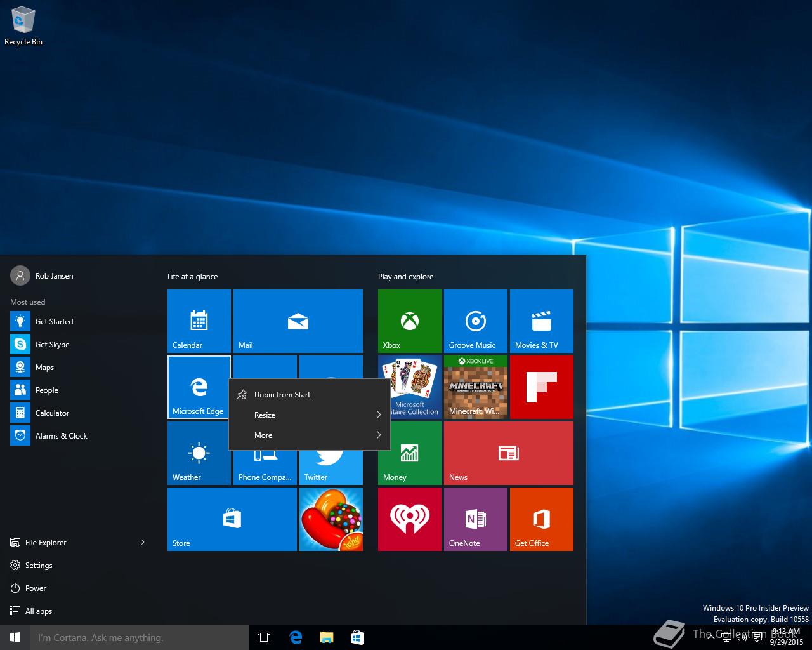
Task: Select the Recycle Bin desktop icon
Action: pyautogui.click(x=23, y=27)
